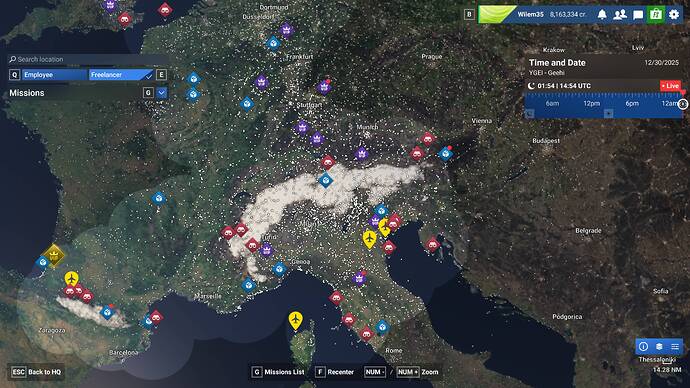The image size is (690, 388).
Task: Click the Recenter button
Action: (x=335, y=372)
